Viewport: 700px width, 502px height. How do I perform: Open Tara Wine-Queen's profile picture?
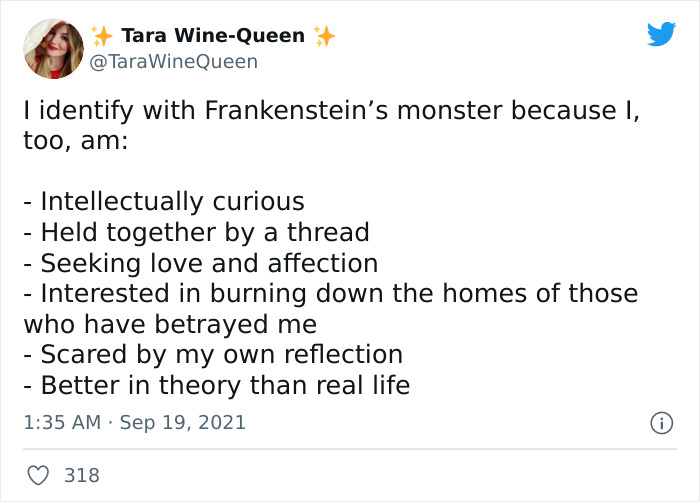click(x=52, y=48)
